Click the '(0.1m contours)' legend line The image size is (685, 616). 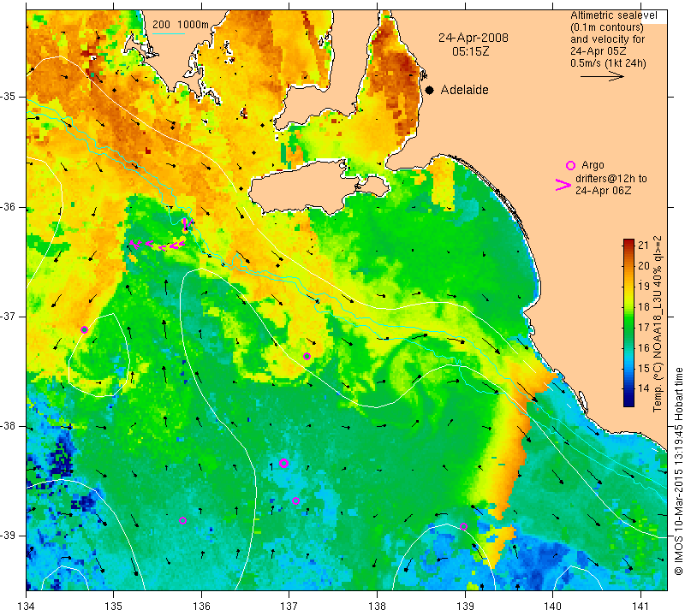[x=606, y=27]
